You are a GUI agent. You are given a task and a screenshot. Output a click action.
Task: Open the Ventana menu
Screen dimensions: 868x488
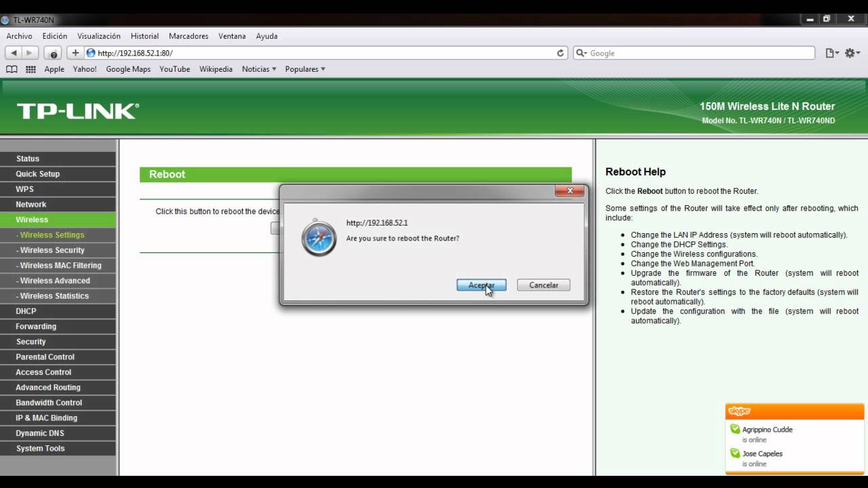[232, 36]
